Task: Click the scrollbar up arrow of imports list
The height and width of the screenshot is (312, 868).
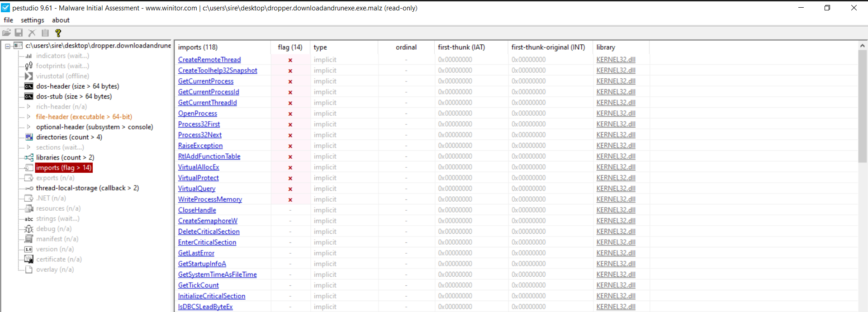Action: point(863,46)
